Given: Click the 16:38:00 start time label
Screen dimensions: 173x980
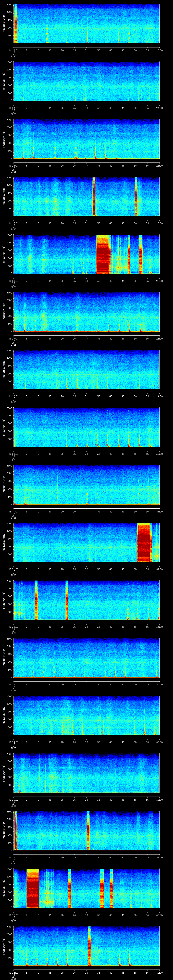Looking at the screenshot, I should click(13, 973).
